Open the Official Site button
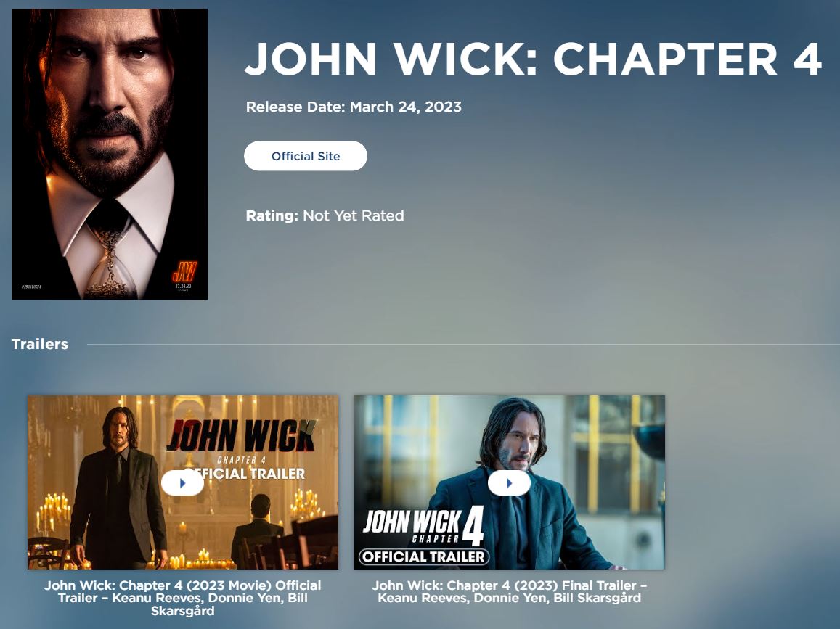This screenshot has width=840, height=629. [x=306, y=156]
